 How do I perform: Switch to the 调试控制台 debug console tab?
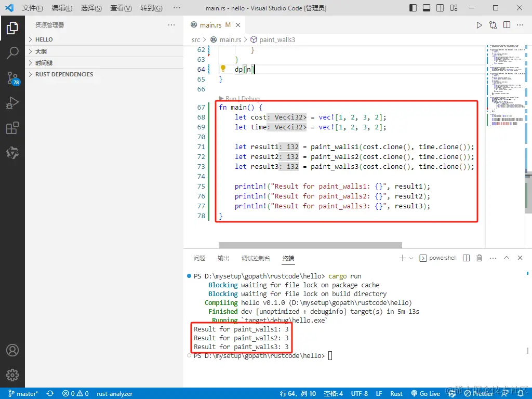256,258
